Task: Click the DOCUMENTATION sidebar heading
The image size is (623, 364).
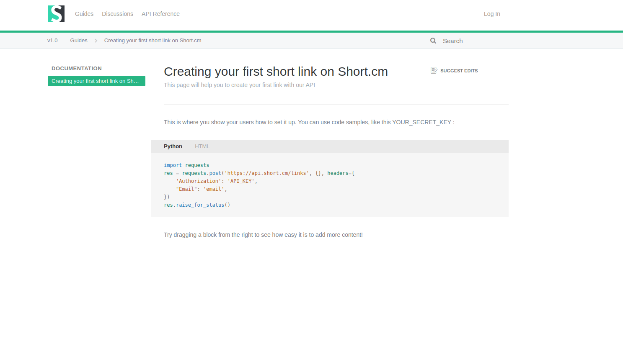Action: click(77, 69)
